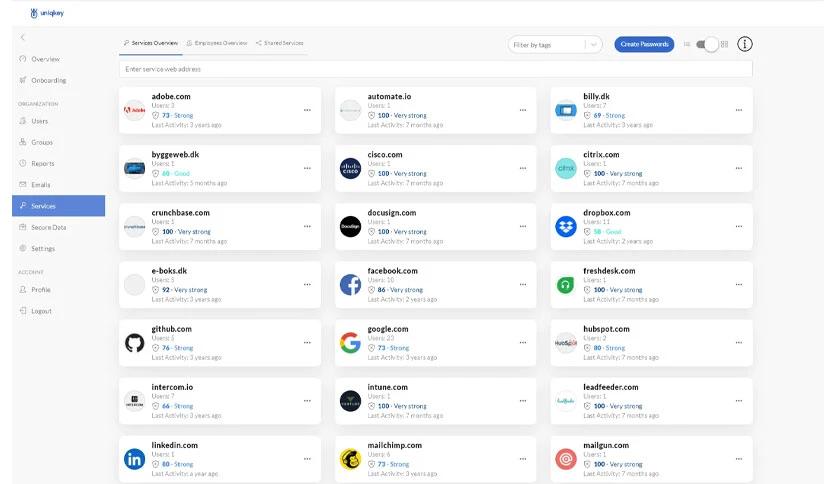Click the LinkedIn logo thumbnail
Image resolution: width=836 pixels, height=484 pixels.
click(134, 459)
